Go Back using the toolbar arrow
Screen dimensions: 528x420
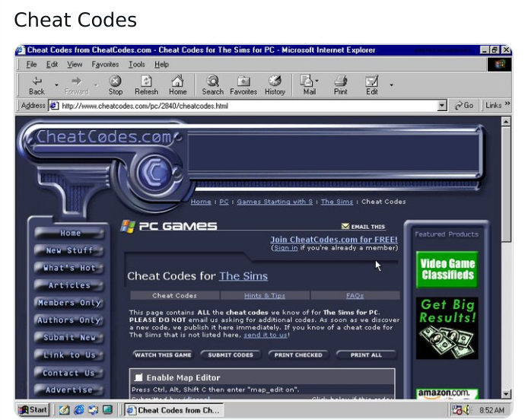(x=37, y=85)
